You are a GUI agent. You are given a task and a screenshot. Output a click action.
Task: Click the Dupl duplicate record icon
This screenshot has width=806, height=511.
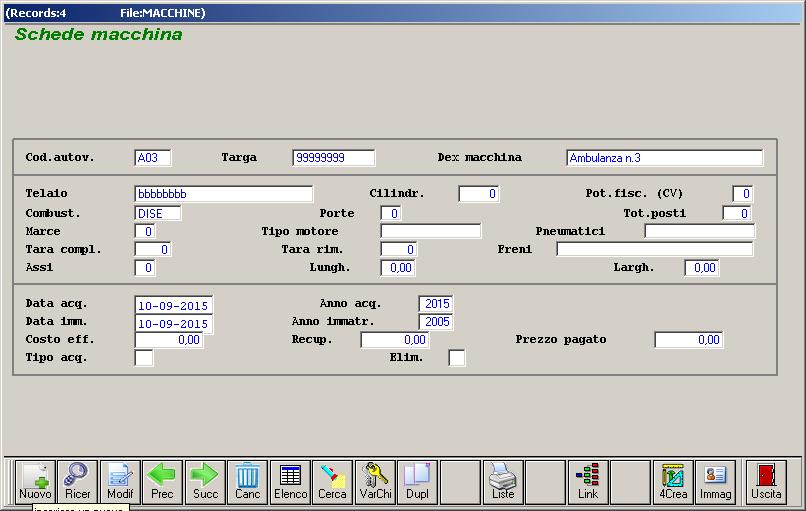coord(417,481)
